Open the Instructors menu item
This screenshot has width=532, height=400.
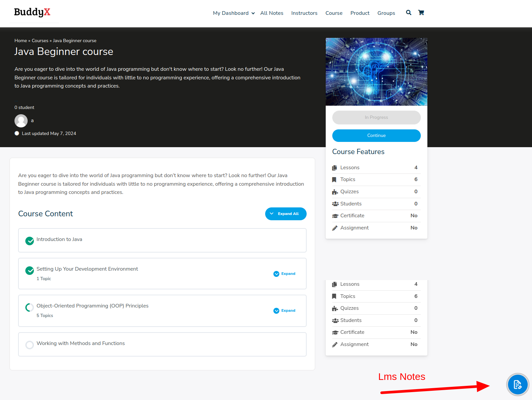(x=304, y=13)
